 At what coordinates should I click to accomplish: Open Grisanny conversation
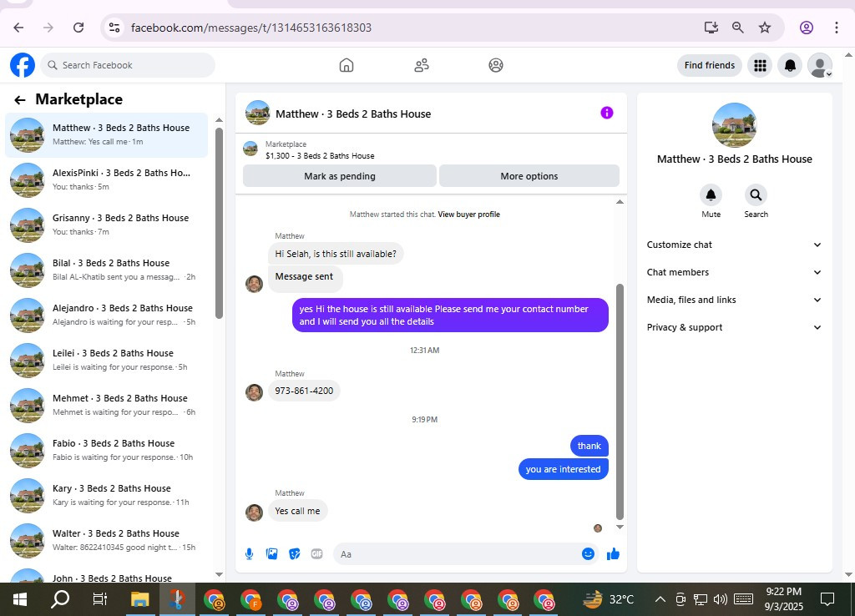tap(106, 225)
